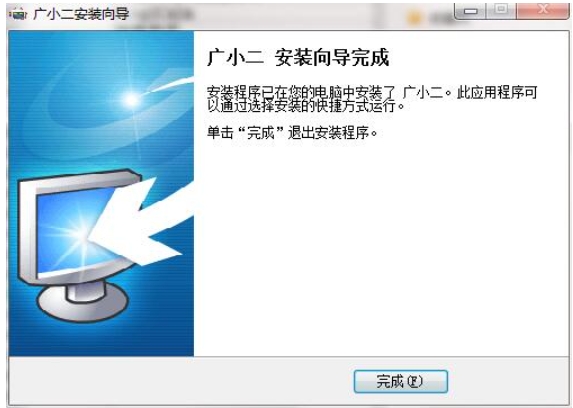573x408 pixels.
Task: Click the empty white area below instructions
Action: point(380,249)
